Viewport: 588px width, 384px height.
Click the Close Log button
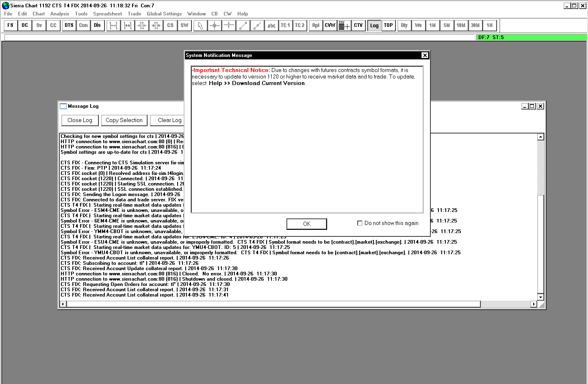80,120
